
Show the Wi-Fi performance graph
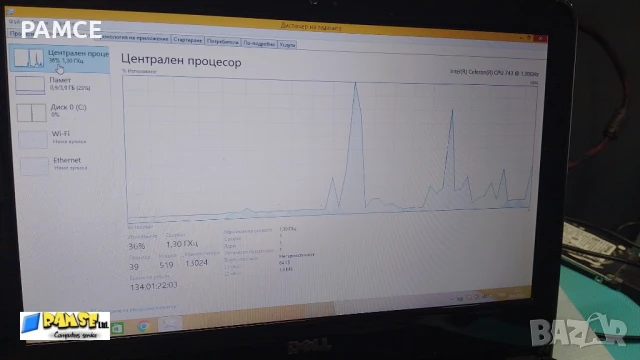[61, 139]
